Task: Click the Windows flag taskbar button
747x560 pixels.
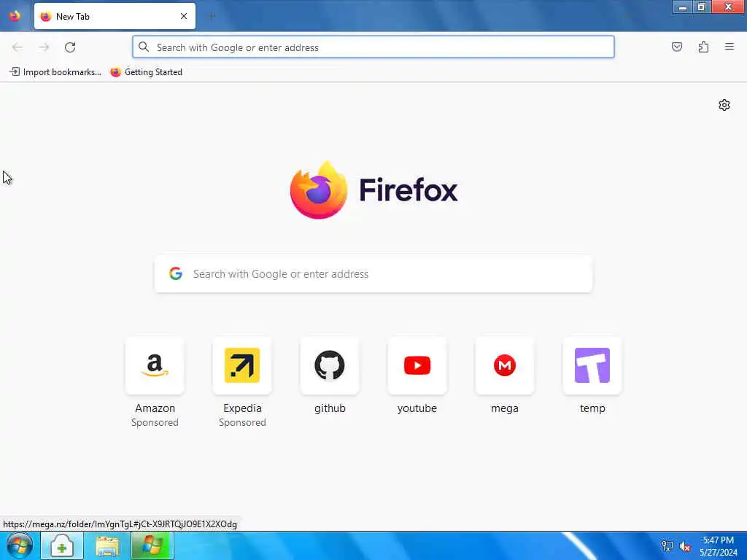Action: point(152,546)
